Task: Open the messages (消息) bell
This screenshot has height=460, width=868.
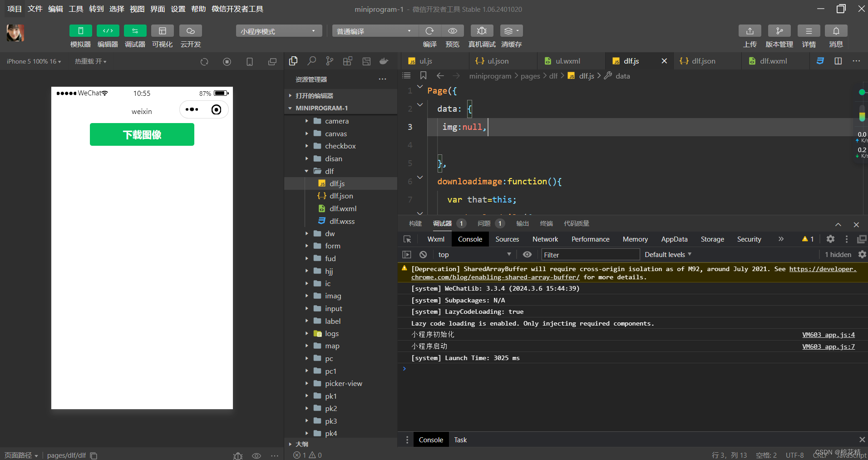Action: [836, 31]
